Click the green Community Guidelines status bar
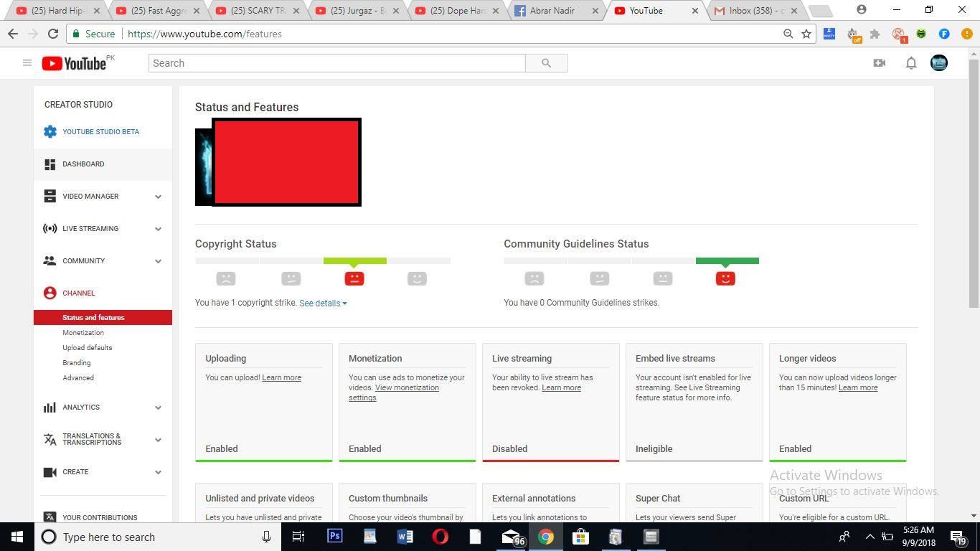Image resolution: width=980 pixels, height=551 pixels. coord(727,261)
